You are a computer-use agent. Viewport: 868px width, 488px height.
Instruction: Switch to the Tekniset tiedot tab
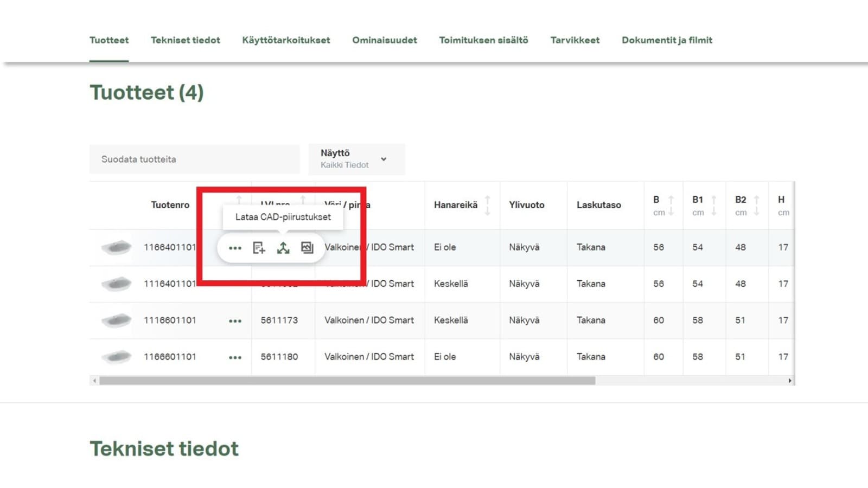tap(185, 40)
